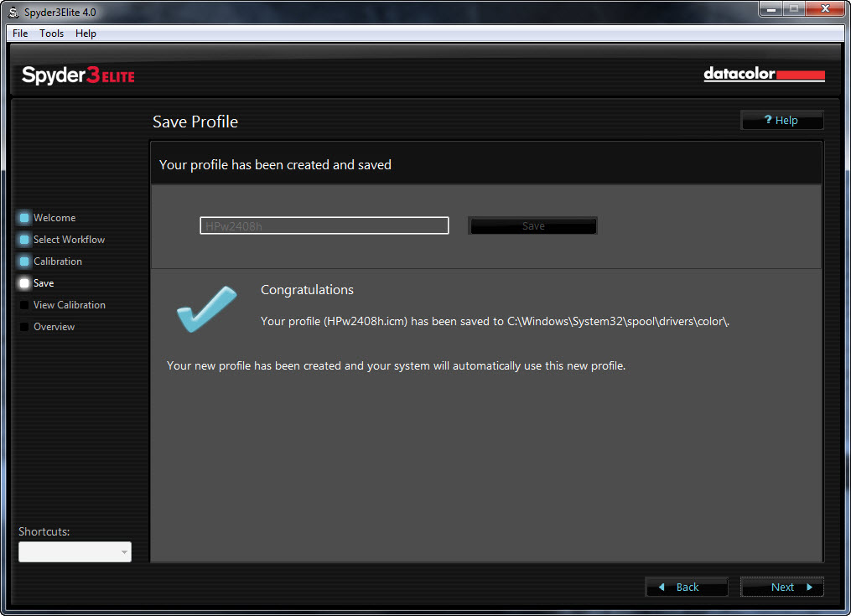Click the Save step indicator icon
The height and width of the screenshot is (616, 851).
tap(24, 283)
